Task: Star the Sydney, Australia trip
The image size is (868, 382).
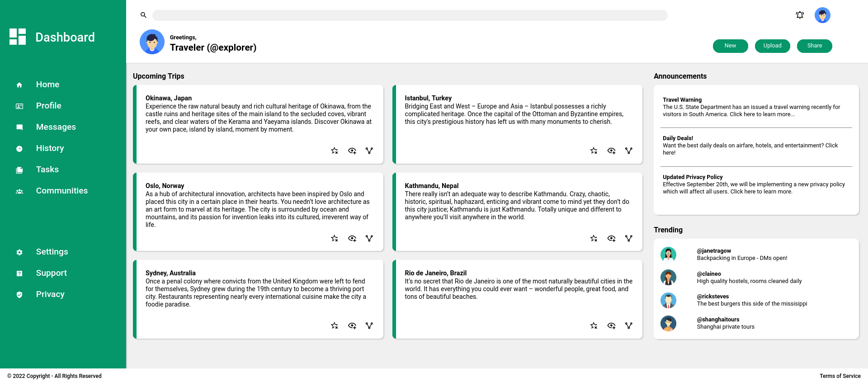Action: pyautogui.click(x=335, y=325)
